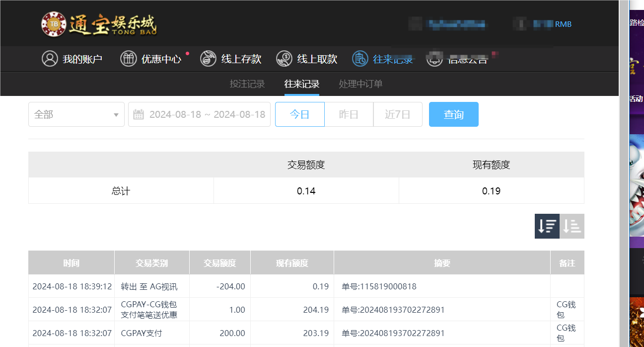The width and height of the screenshot is (644, 347).
Task: Switch to the 处理中订单 tab
Action: point(360,84)
